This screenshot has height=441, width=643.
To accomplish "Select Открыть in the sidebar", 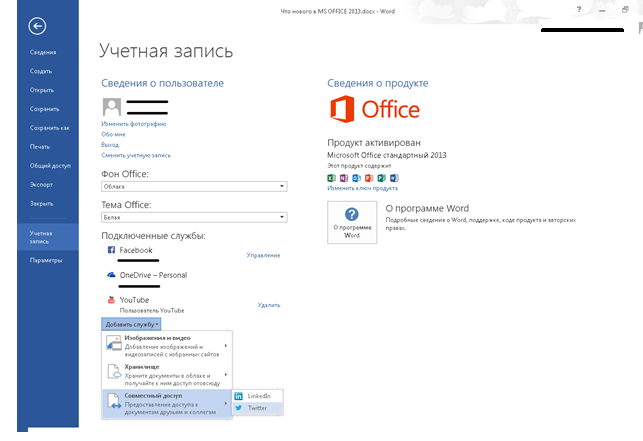I will [42, 90].
